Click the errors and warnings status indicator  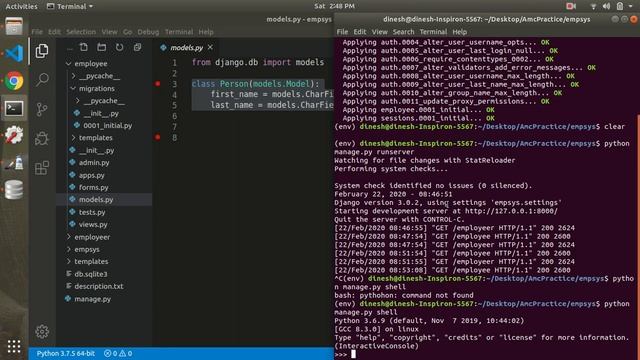(x=118, y=353)
